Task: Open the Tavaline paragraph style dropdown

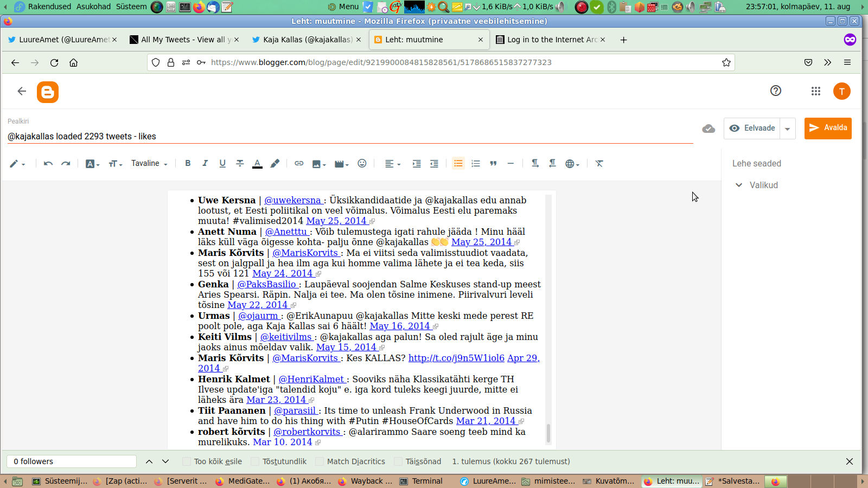Action: (149, 163)
